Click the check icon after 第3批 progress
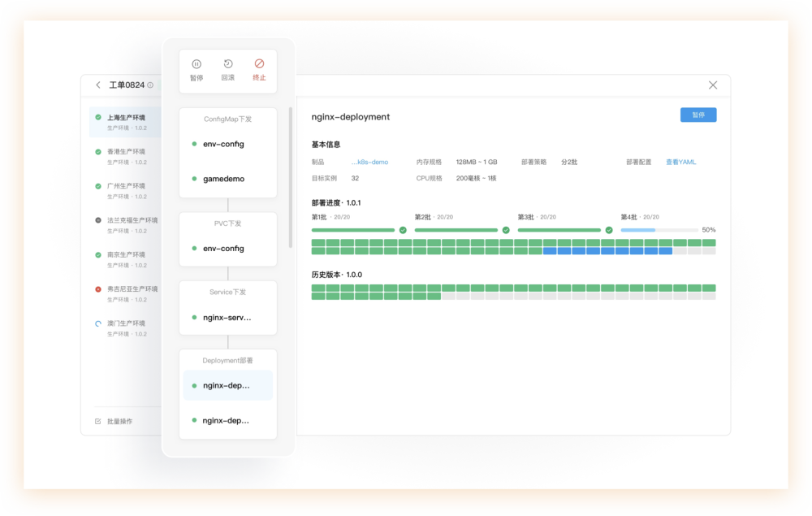The height and width of the screenshot is (516, 812). click(609, 230)
